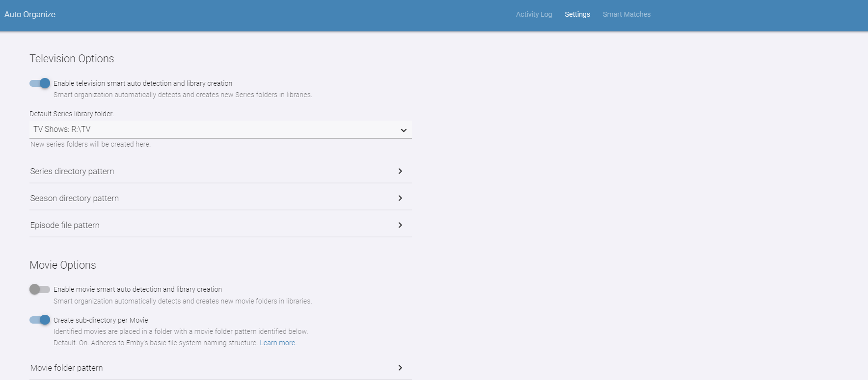
Task: Open the Default Series library folder dropdown
Action: (220, 129)
